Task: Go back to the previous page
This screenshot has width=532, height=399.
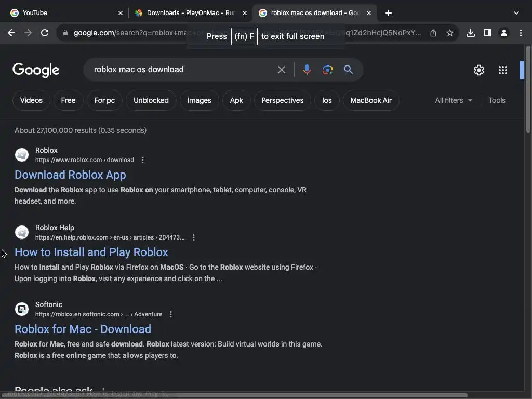Action: [11, 33]
